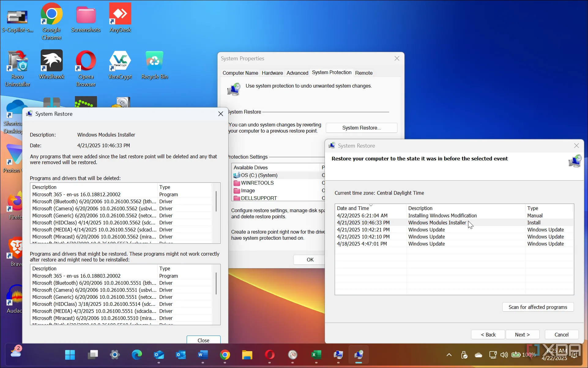Open File Explorer from the taskbar
The height and width of the screenshot is (368, 588).
click(x=247, y=355)
